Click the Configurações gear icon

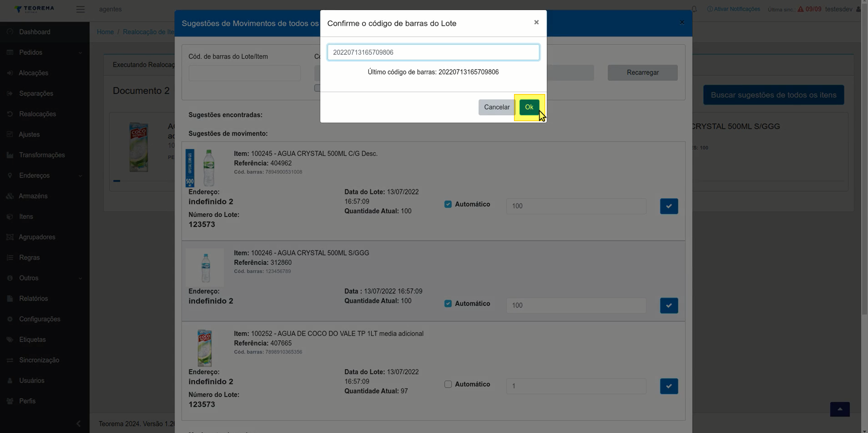(x=10, y=319)
